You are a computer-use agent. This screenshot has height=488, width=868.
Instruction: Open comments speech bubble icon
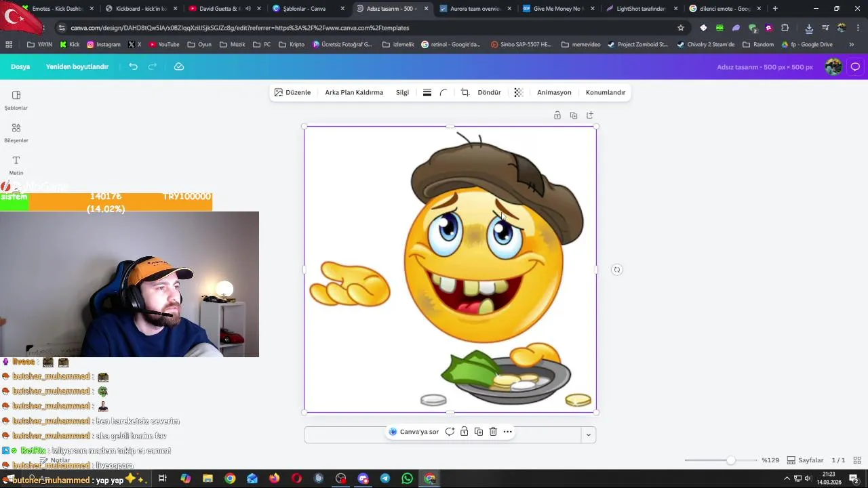pos(855,66)
